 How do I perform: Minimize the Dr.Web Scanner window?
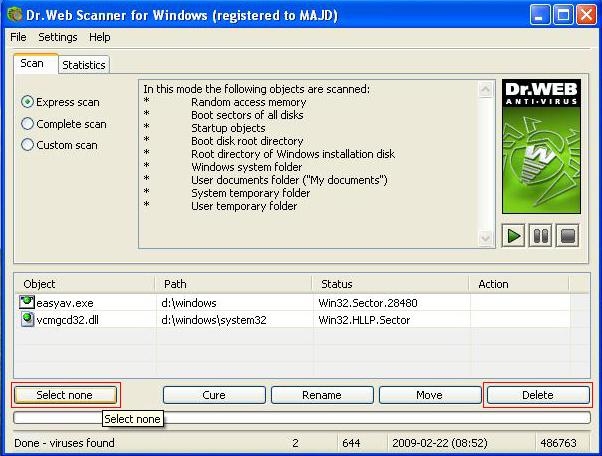pyautogui.click(x=540, y=15)
